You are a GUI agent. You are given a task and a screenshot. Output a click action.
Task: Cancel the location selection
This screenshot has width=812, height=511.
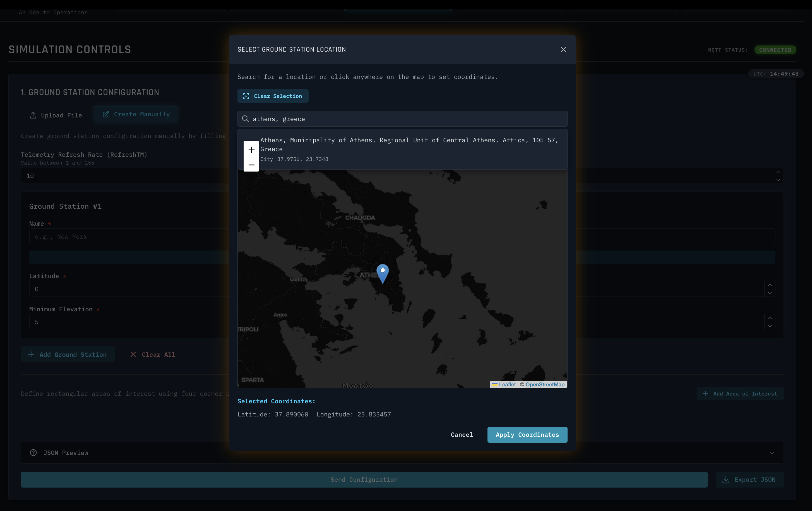(x=462, y=435)
